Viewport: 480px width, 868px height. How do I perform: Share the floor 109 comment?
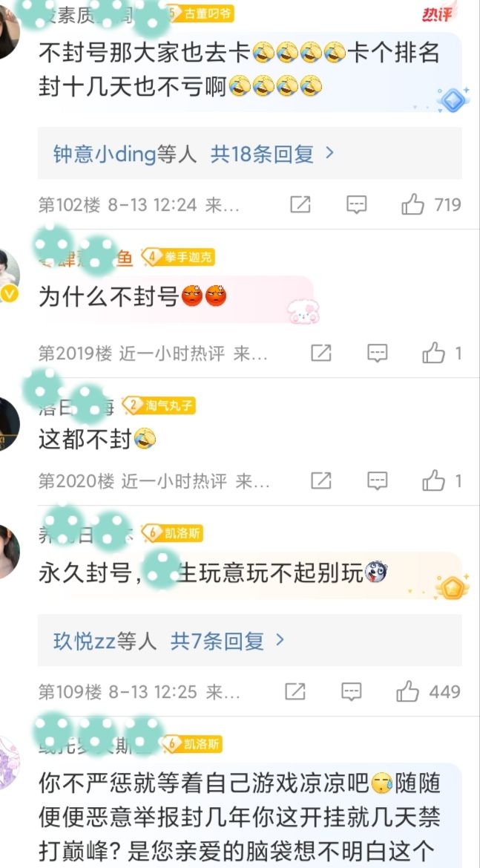[x=295, y=692]
